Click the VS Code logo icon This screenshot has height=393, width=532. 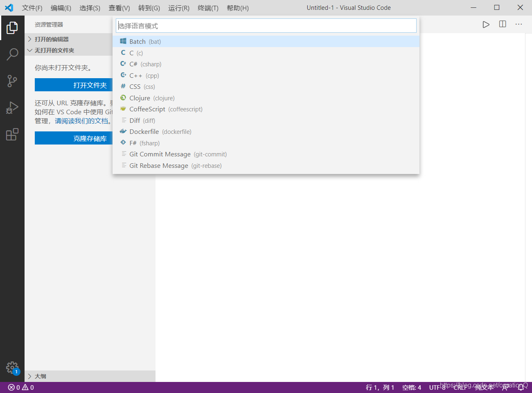tap(9, 8)
